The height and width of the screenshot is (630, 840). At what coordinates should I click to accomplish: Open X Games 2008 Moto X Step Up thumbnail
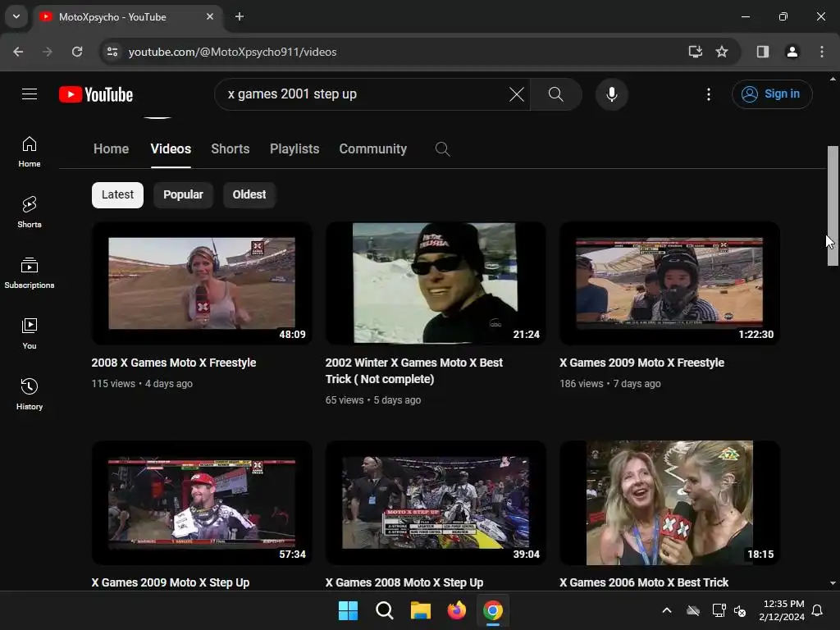[x=436, y=503]
